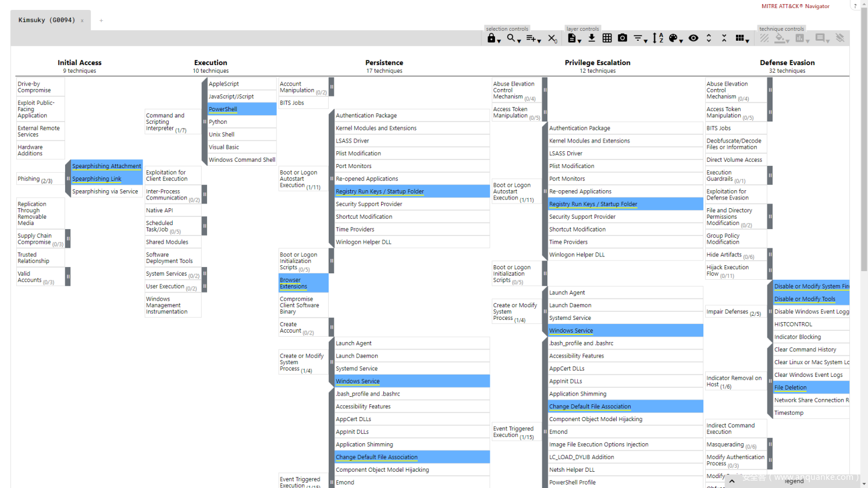The width and height of the screenshot is (868, 488).
Task: Click the search techniques magnifier icon
Action: click(x=511, y=38)
